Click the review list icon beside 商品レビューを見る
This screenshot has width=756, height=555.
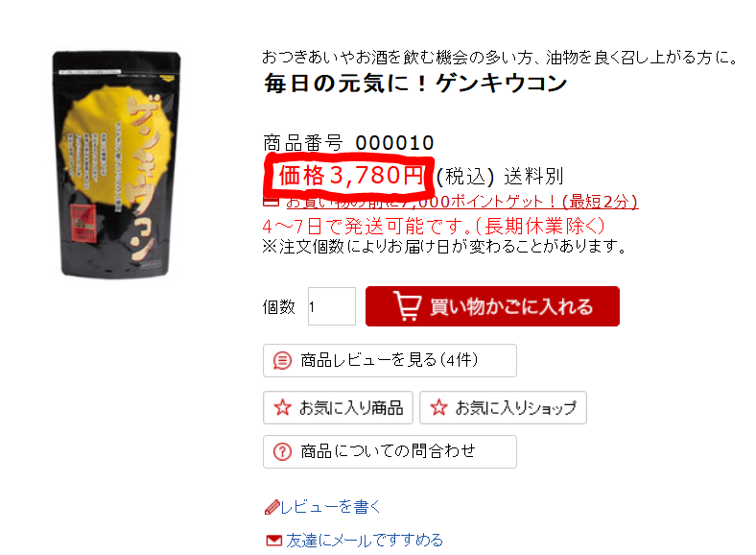(282, 360)
